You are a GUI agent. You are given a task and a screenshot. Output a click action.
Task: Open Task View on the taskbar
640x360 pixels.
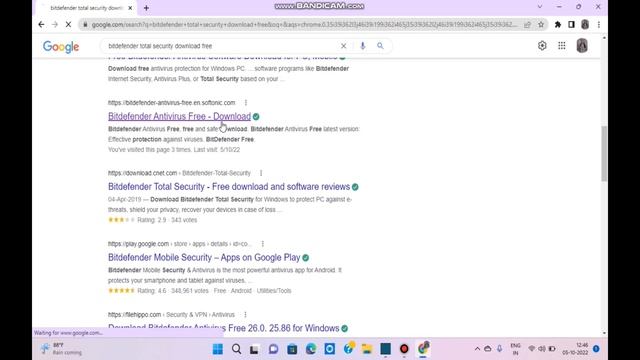pyautogui.click(x=254, y=349)
